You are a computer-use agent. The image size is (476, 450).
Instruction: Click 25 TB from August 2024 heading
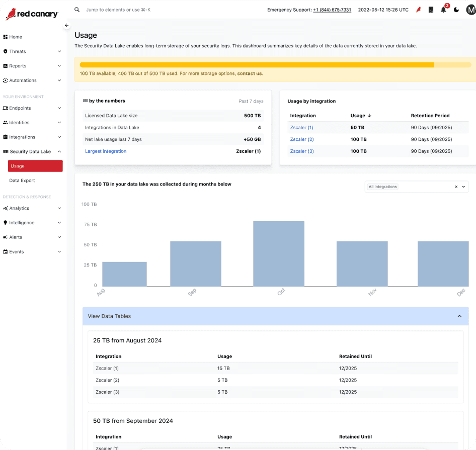tap(127, 340)
